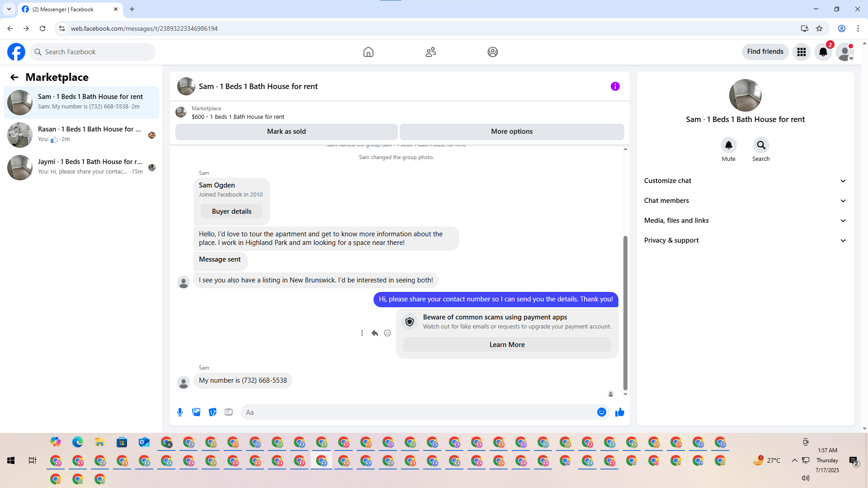The height and width of the screenshot is (488, 868).
Task: React to the contact number message
Action: [x=387, y=333]
